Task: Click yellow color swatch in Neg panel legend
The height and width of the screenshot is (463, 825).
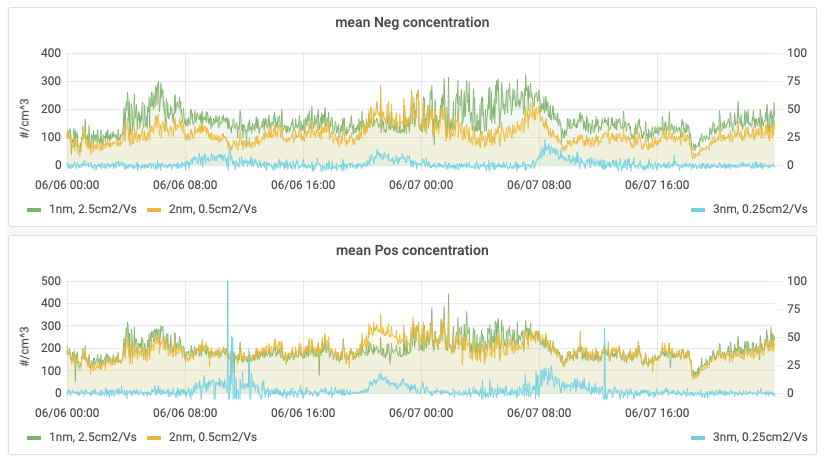Action: click(x=155, y=209)
